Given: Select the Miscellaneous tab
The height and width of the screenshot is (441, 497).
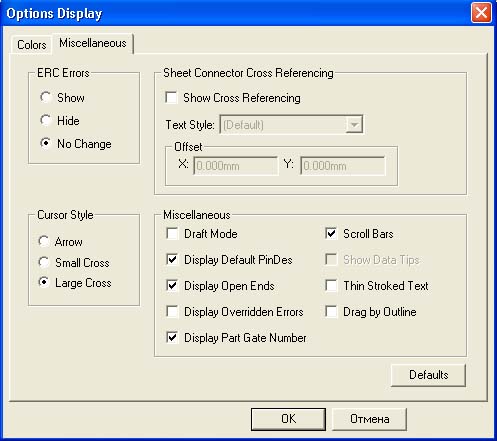Looking at the screenshot, I should pos(93,43).
